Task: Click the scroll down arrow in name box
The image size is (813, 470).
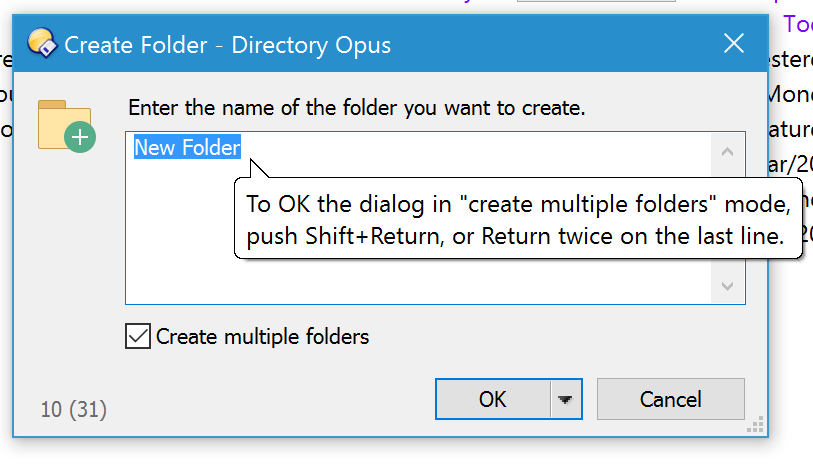Action: 727,286
